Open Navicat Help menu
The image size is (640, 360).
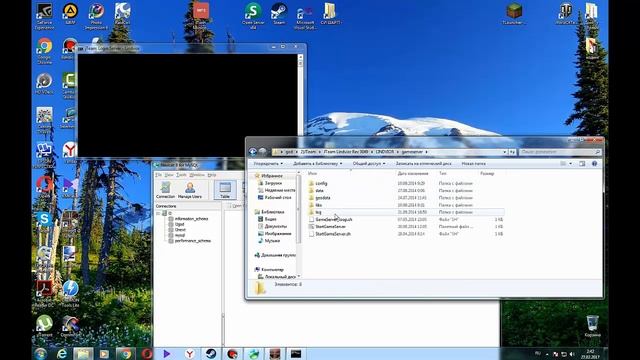pos(211,175)
